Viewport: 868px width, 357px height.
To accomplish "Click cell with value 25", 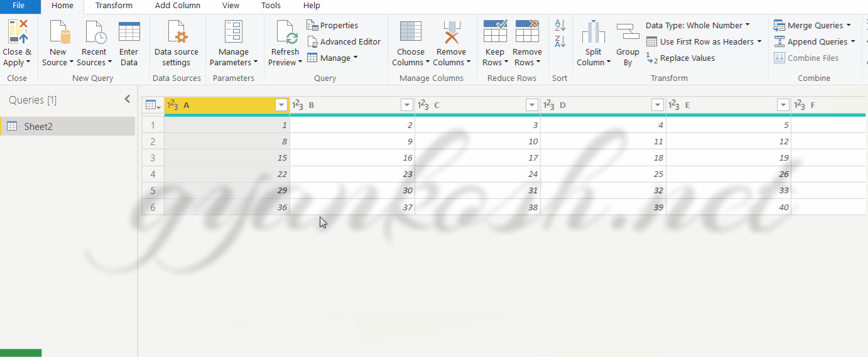I will [x=603, y=174].
